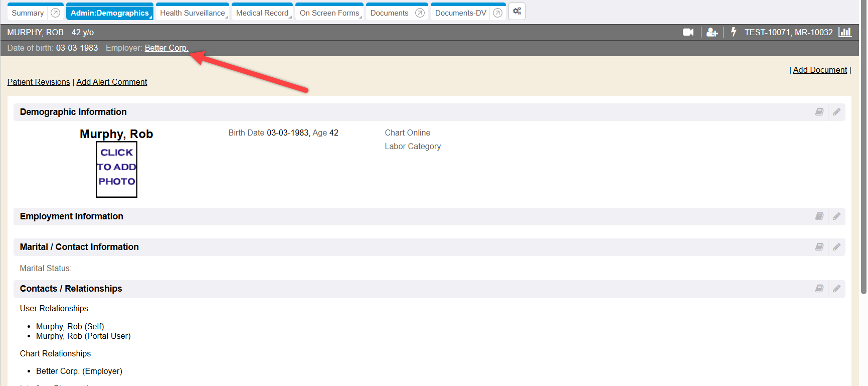
Task: Click the Add Document link
Action: coord(820,70)
